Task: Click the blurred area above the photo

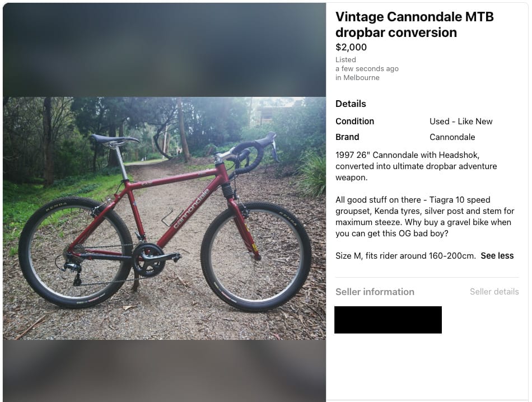Action: [x=164, y=50]
